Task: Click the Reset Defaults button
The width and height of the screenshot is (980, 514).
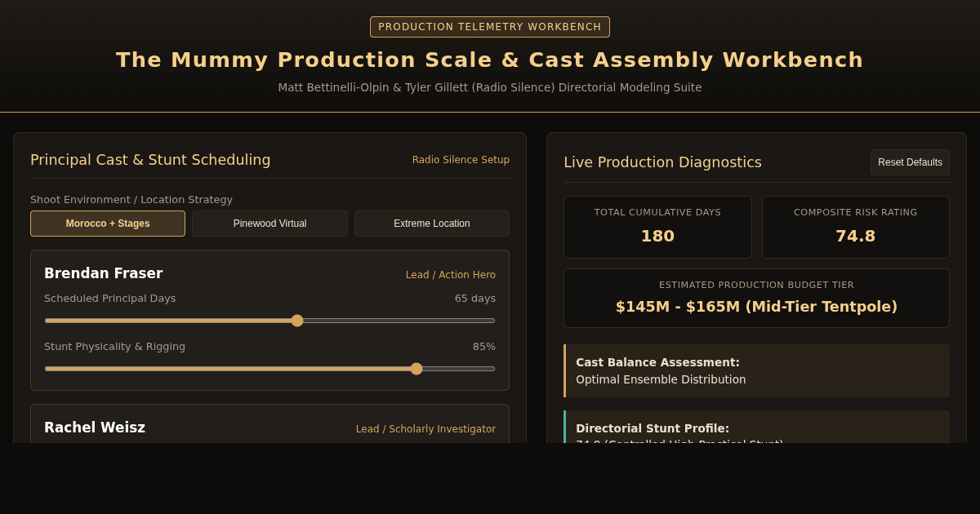Action: click(x=910, y=162)
